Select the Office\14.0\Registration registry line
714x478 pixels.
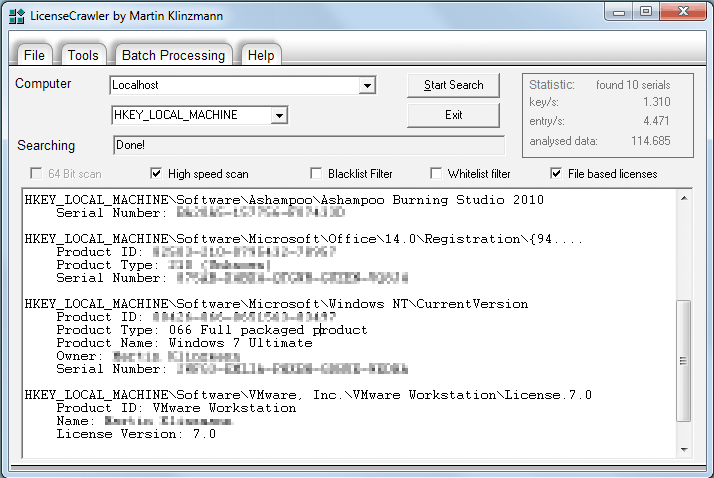pos(303,239)
